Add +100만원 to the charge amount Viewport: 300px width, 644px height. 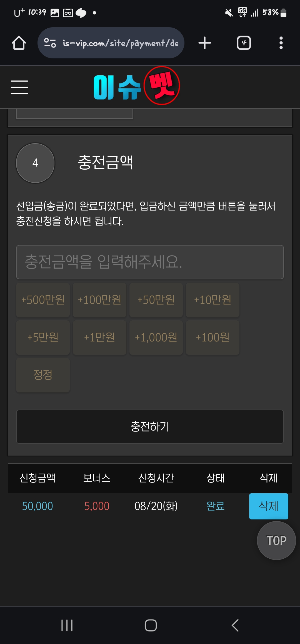click(x=99, y=300)
